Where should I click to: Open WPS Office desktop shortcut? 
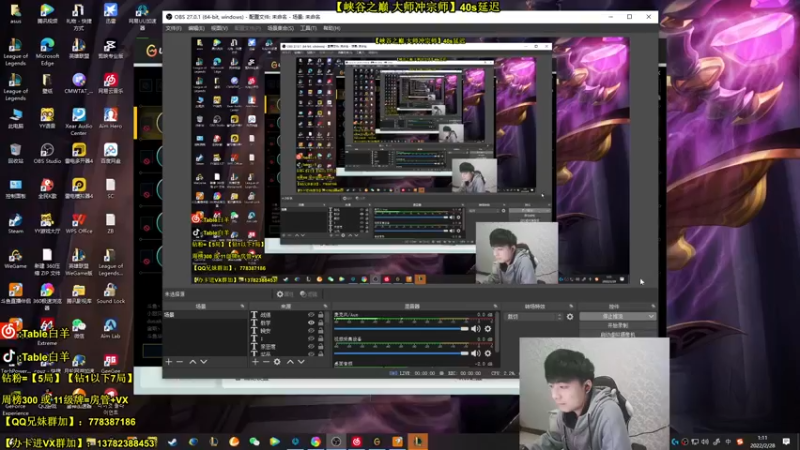[79, 223]
